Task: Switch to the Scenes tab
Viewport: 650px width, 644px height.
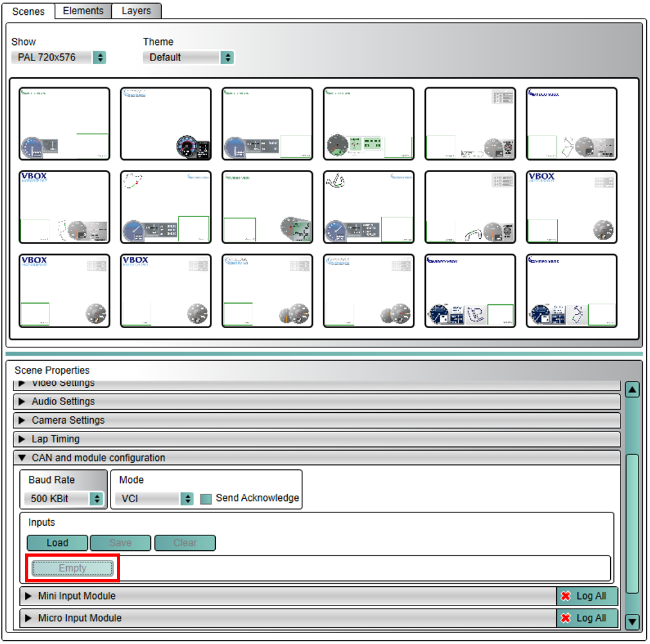Action: click(x=28, y=11)
